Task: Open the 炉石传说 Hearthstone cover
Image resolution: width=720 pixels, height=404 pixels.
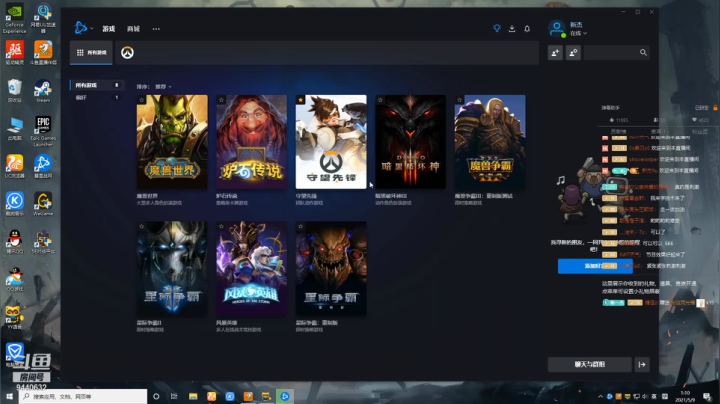Action: (252, 142)
